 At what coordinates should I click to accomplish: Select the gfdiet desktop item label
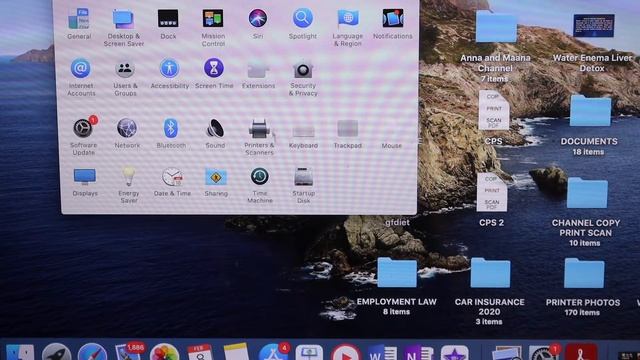(397, 222)
